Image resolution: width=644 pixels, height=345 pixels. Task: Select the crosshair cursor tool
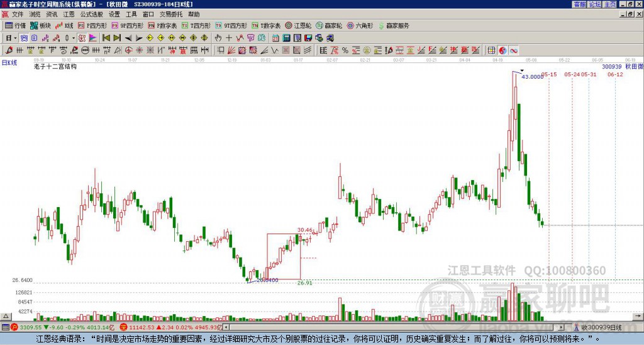coord(229,38)
